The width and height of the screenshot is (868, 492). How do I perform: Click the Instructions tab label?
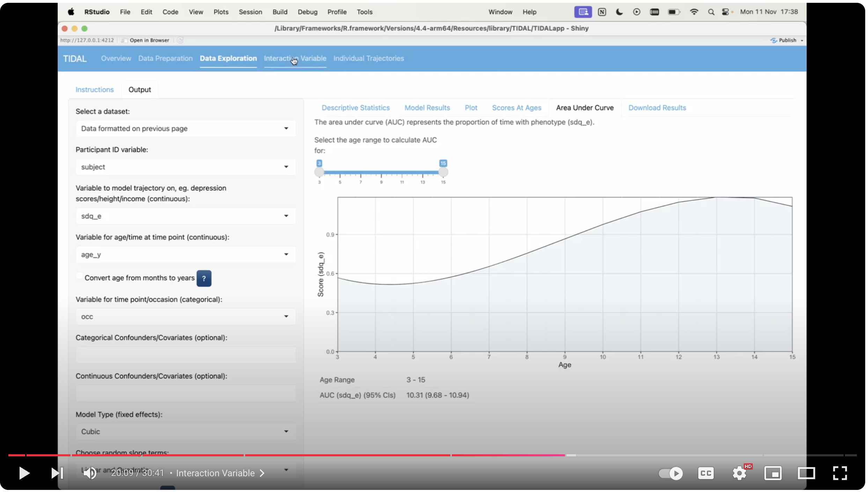pos(94,89)
